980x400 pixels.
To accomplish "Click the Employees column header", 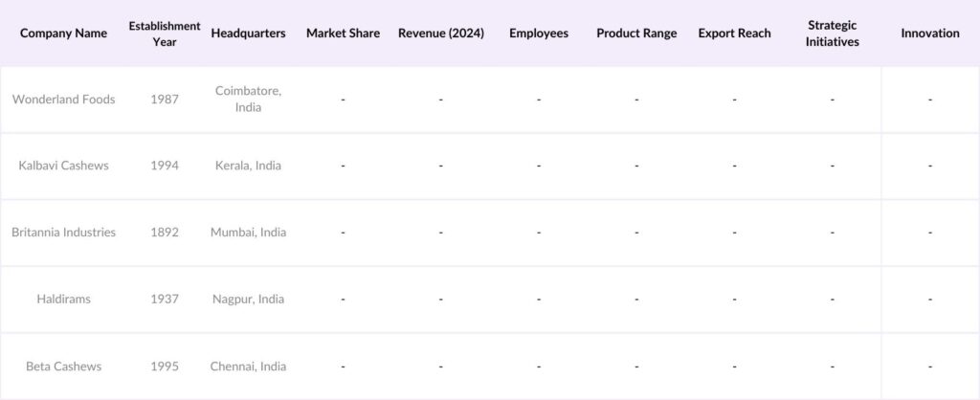I will (x=539, y=33).
